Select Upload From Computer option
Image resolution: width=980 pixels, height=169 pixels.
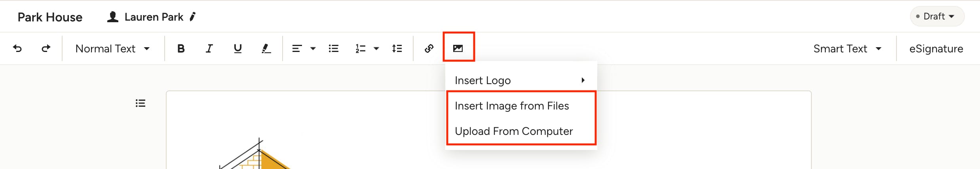(514, 131)
